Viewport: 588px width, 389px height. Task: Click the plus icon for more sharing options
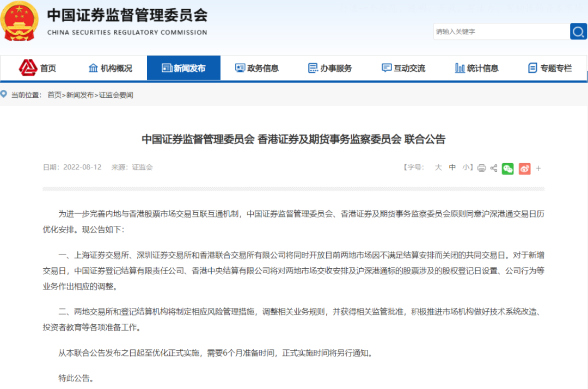[x=538, y=169]
